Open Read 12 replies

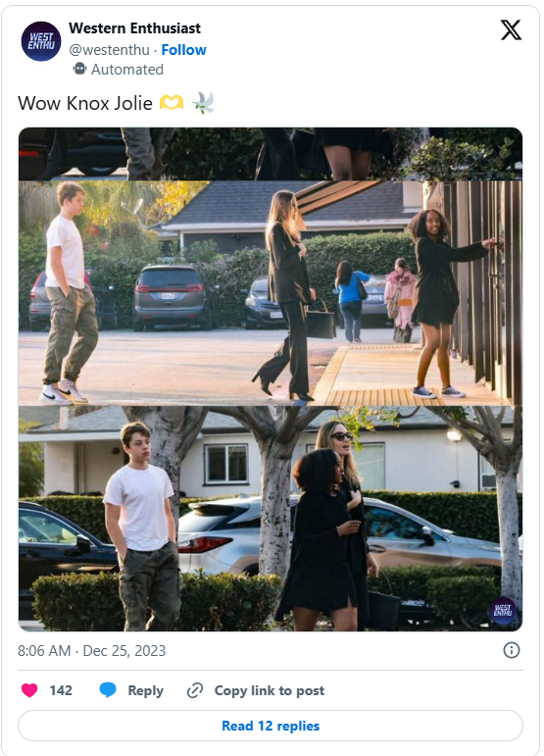271,726
